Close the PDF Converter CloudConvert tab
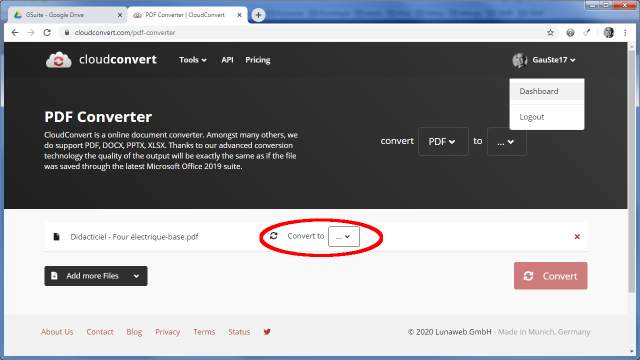This screenshot has width=640, height=360. pyautogui.click(x=239, y=15)
